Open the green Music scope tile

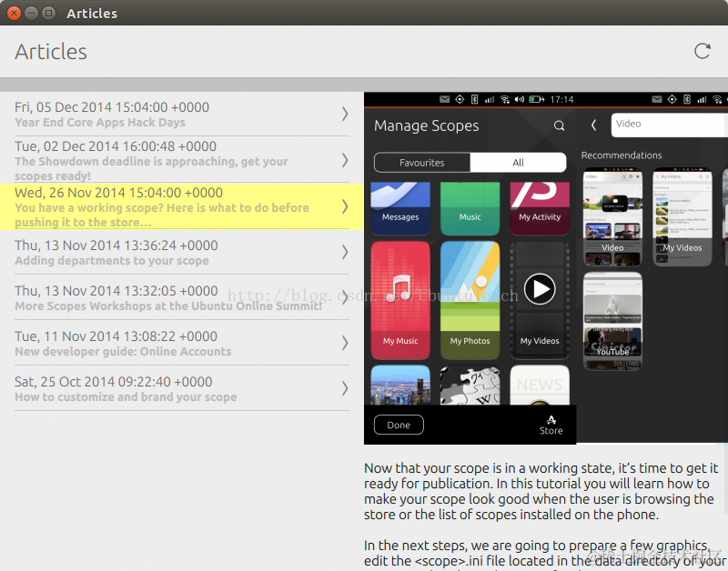[470, 209]
